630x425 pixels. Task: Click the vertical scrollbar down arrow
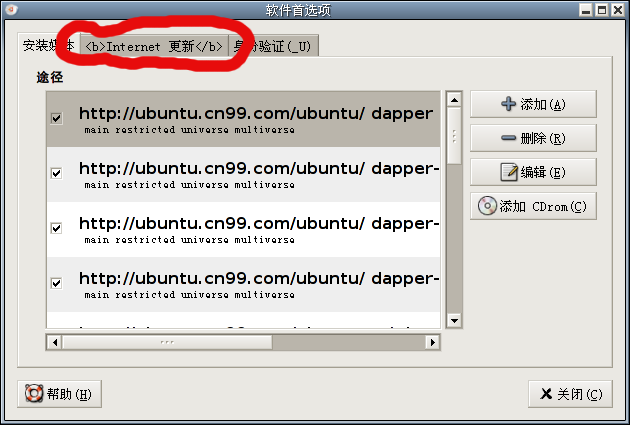coord(454,321)
